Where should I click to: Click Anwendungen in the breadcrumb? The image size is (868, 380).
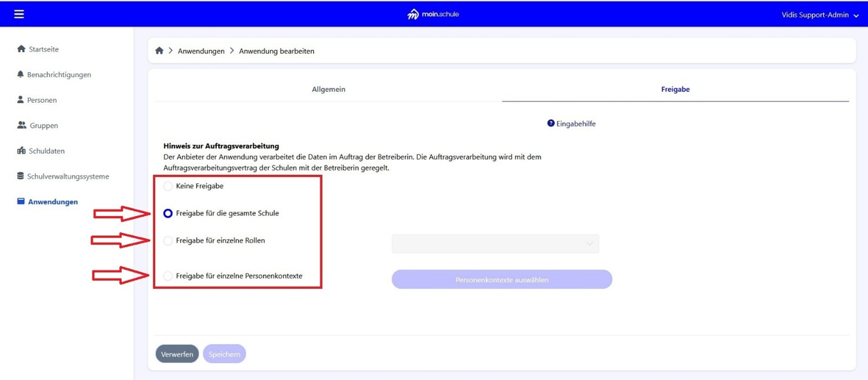(x=201, y=51)
